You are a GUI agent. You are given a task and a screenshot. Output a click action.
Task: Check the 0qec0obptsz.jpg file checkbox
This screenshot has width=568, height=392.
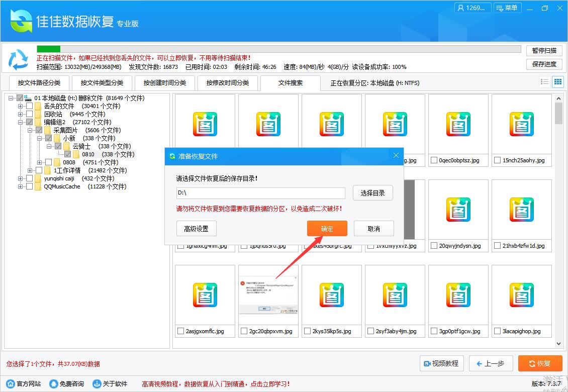(434, 160)
